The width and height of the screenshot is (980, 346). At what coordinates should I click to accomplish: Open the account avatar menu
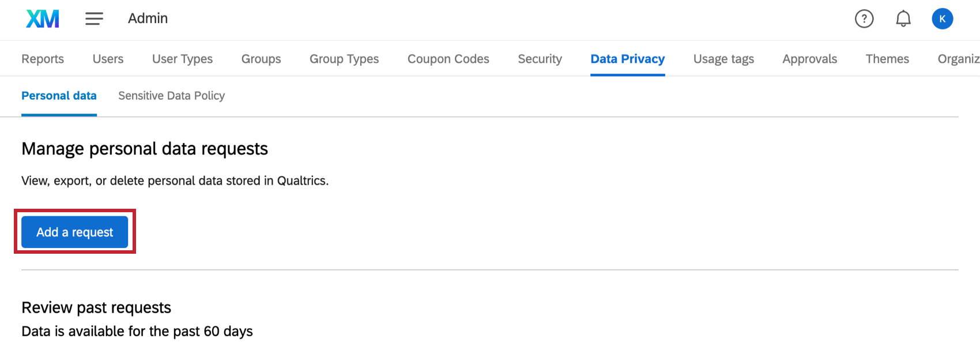(x=943, y=18)
